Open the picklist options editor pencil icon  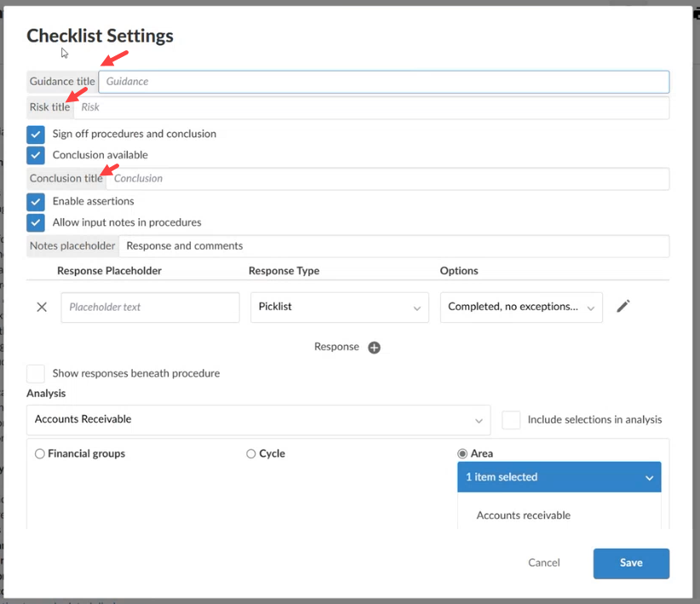pos(623,306)
